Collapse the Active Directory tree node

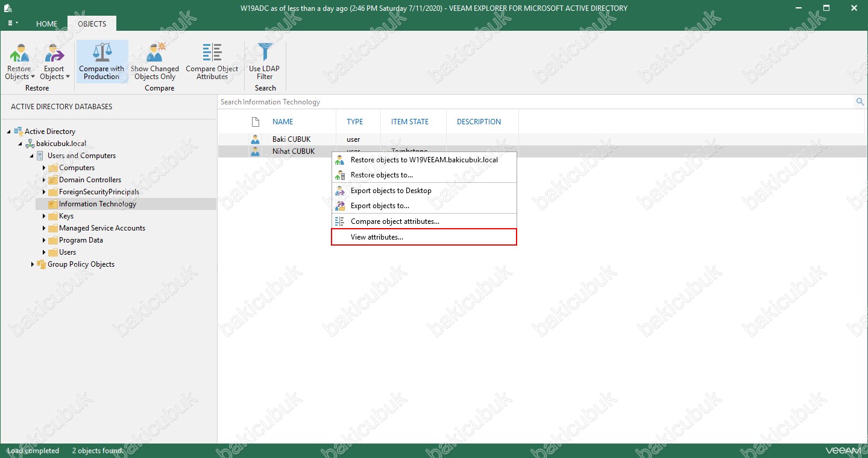point(9,132)
